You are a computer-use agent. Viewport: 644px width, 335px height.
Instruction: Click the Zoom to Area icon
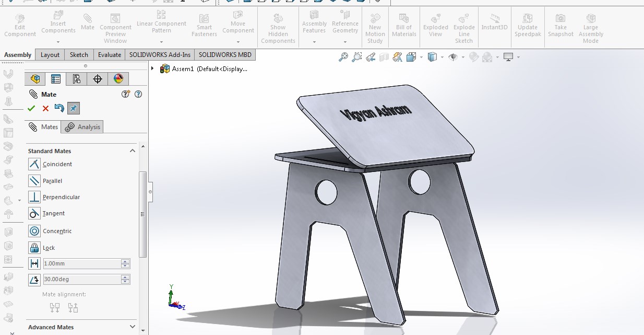point(357,57)
